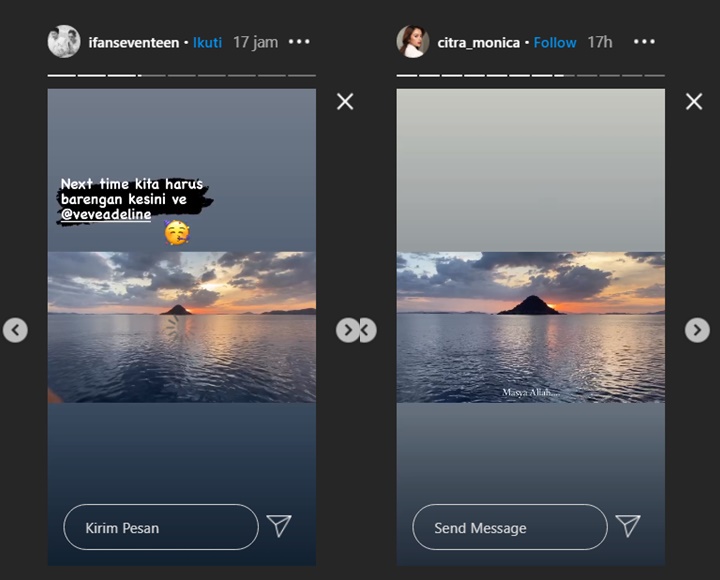
Task: Follow ifanseventeen via the Ikuti link
Action: click(x=207, y=43)
